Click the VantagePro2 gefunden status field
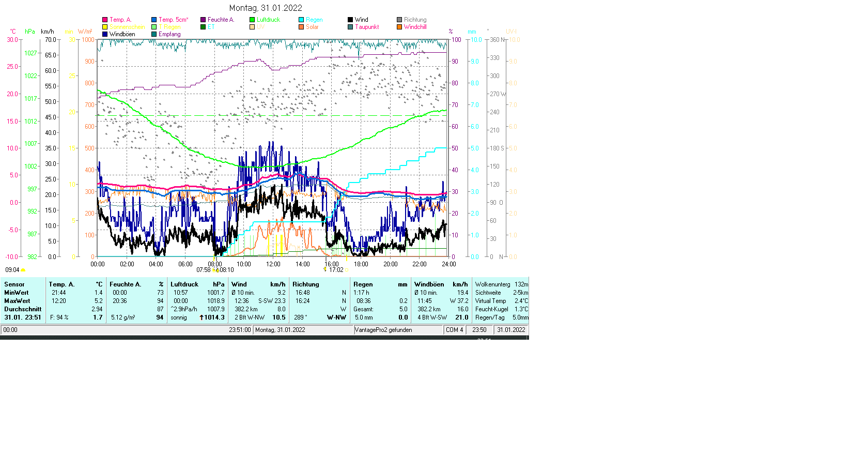 point(383,330)
